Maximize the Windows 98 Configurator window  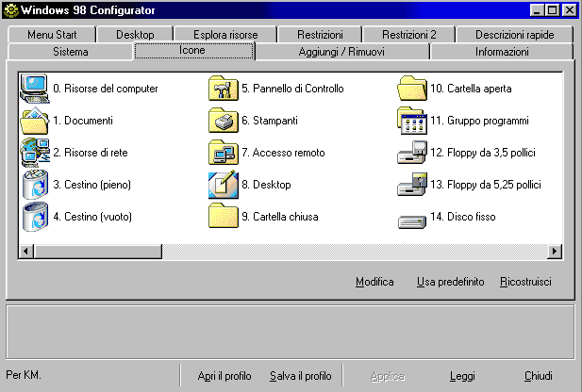(552, 10)
